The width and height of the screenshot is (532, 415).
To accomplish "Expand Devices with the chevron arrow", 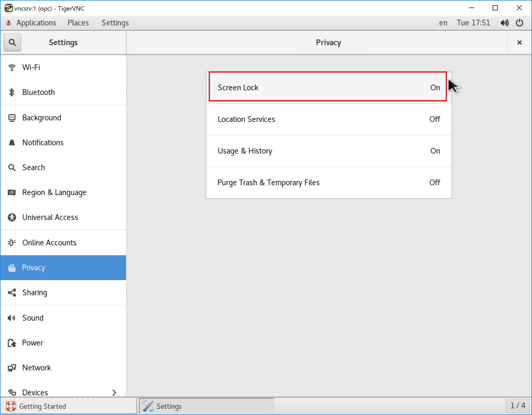I will click(114, 392).
